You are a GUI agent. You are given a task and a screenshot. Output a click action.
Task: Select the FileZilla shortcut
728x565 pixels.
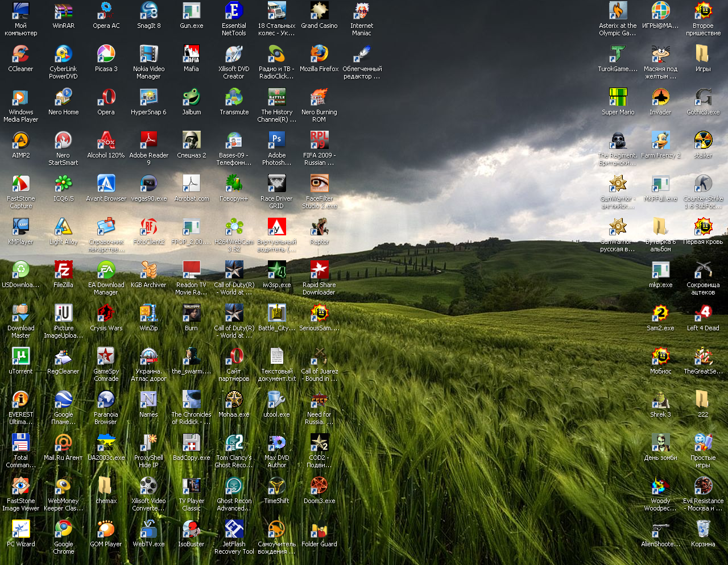[63, 271]
